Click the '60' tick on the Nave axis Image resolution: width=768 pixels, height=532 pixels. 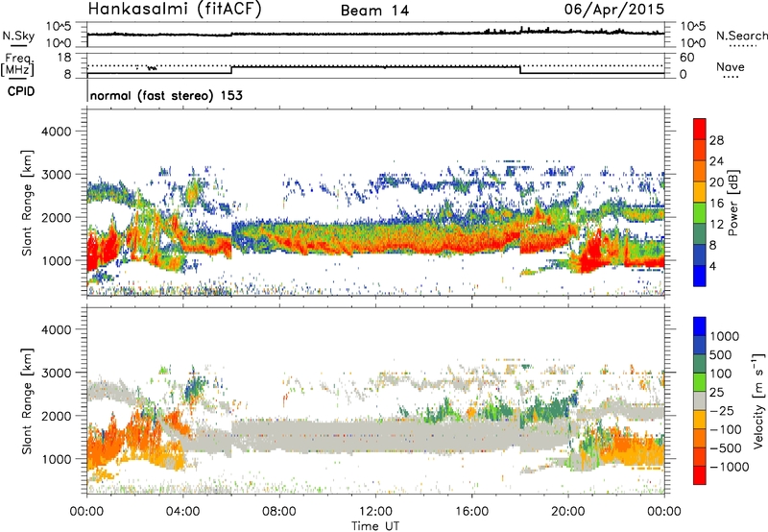[x=687, y=58]
